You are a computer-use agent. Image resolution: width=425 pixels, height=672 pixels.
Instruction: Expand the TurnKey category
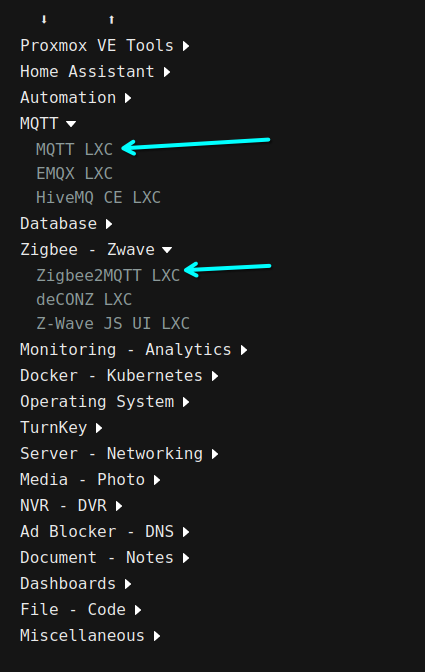pyautogui.click(x=61, y=428)
